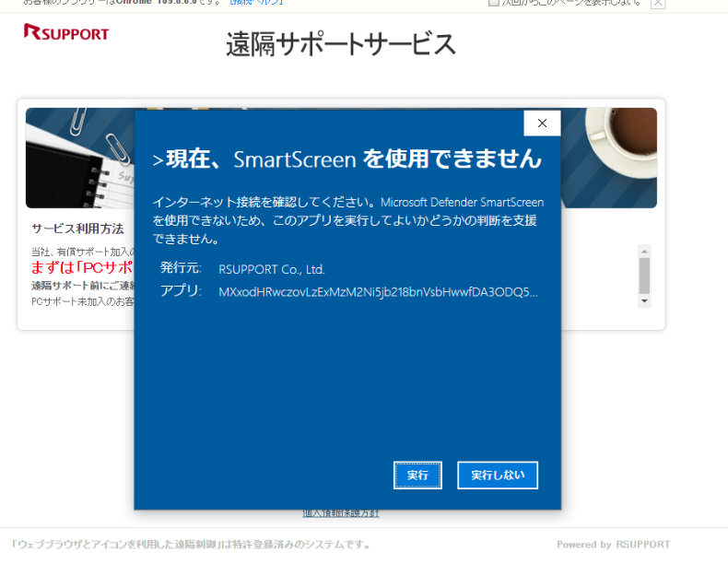This screenshot has height=564, width=728.
Task: Click the SmartScrea dialog heading 現在、SmartScreen を使用できません
Action: (346, 159)
